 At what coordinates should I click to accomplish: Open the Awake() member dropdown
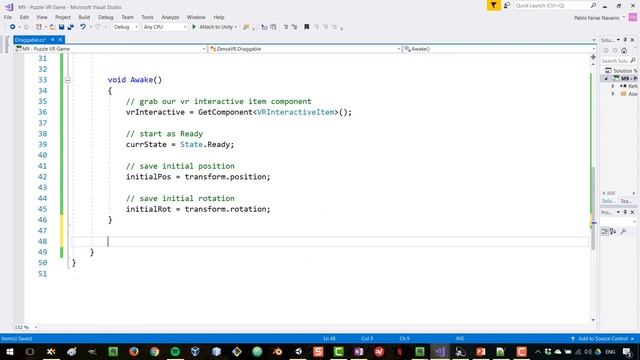point(499,49)
